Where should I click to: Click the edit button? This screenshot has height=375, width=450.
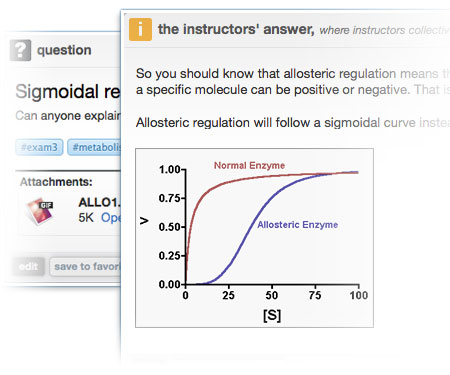[28, 267]
